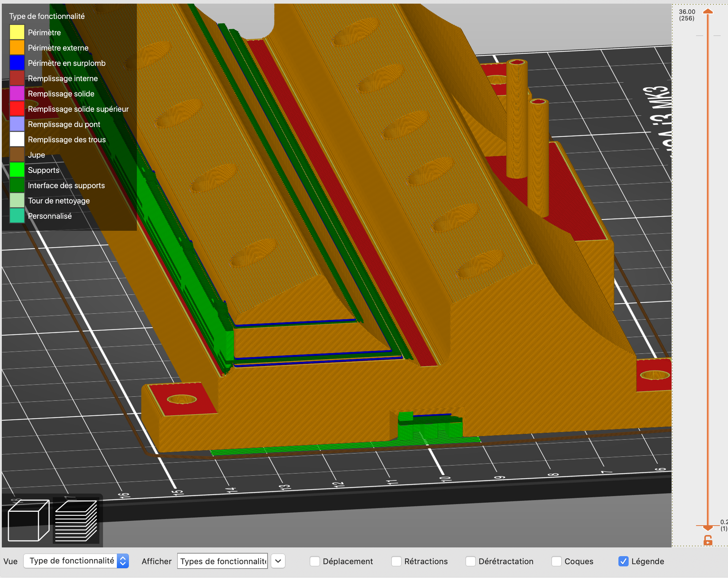This screenshot has height=578, width=728.
Task: Switch to the sliced layers preview view
Action: pyautogui.click(x=76, y=520)
